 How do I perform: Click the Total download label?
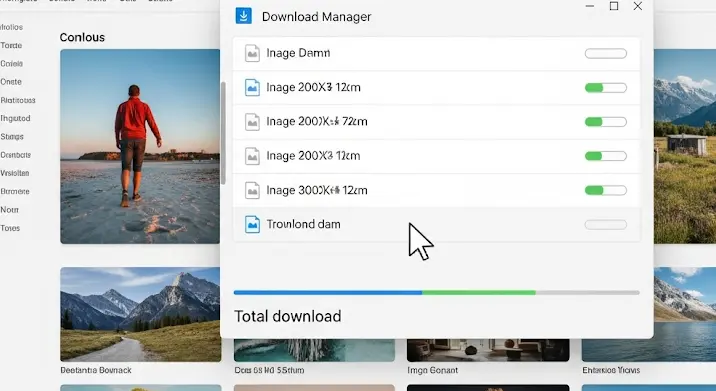tap(288, 316)
